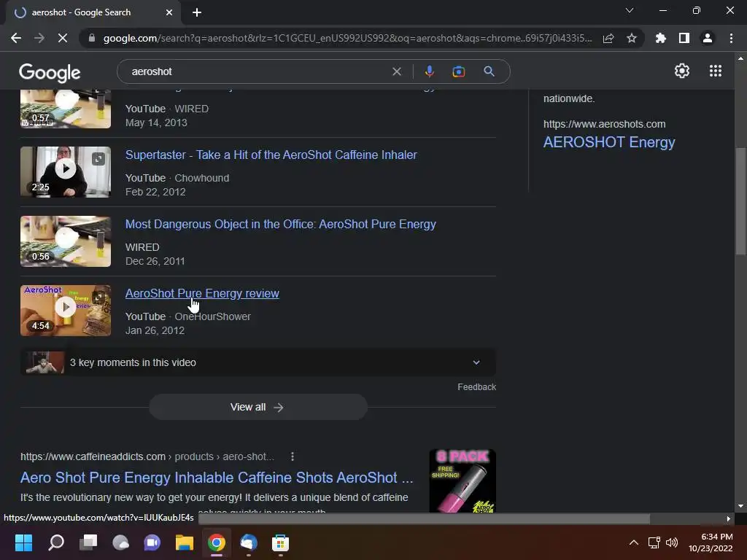The image size is (747, 560).
Task: Open File Explorer from the taskbar
Action: point(185,542)
